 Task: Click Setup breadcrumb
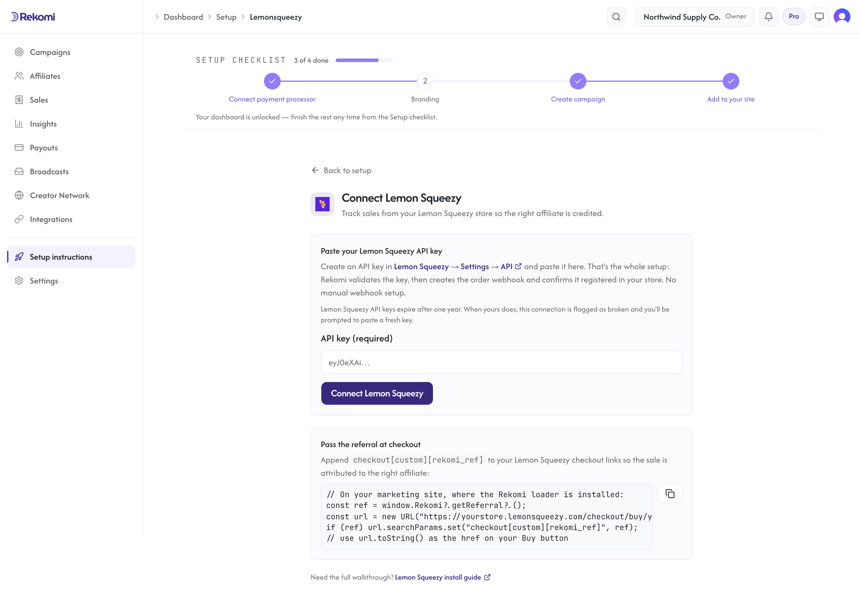[x=226, y=17]
